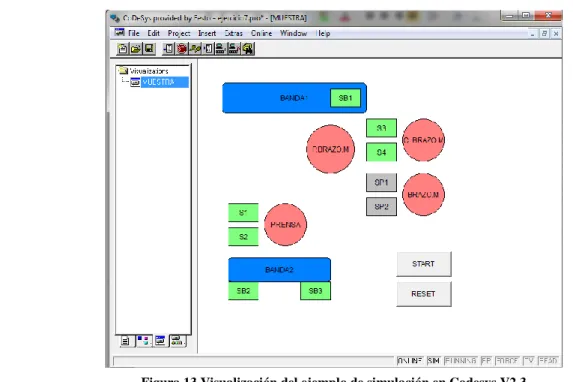
Task: Click the Login toolbar icon
Action: 221,49
